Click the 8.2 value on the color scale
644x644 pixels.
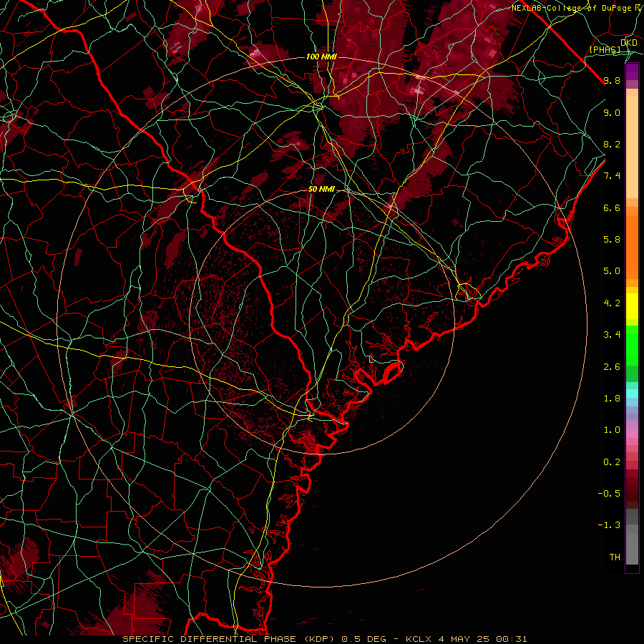point(612,144)
